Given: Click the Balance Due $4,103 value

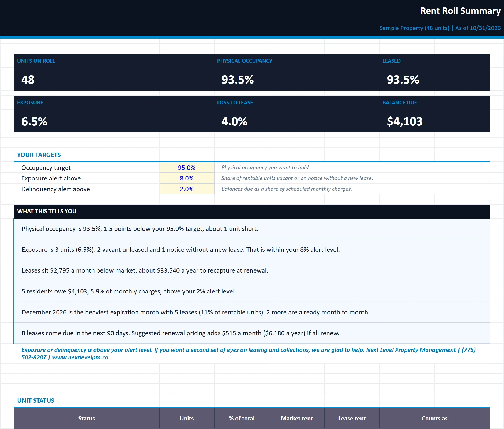Looking at the screenshot, I should tap(404, 121).
